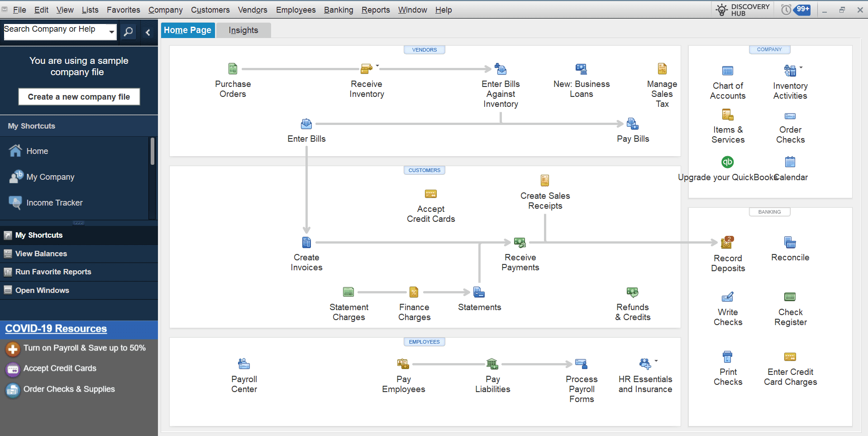Screen dimensions: 868x436
Task: Open the Reconcile icon
Action: (x=790, y=242)
